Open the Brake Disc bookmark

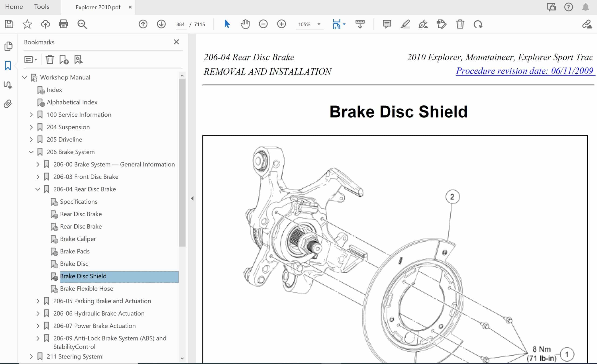tap(74, 264)
